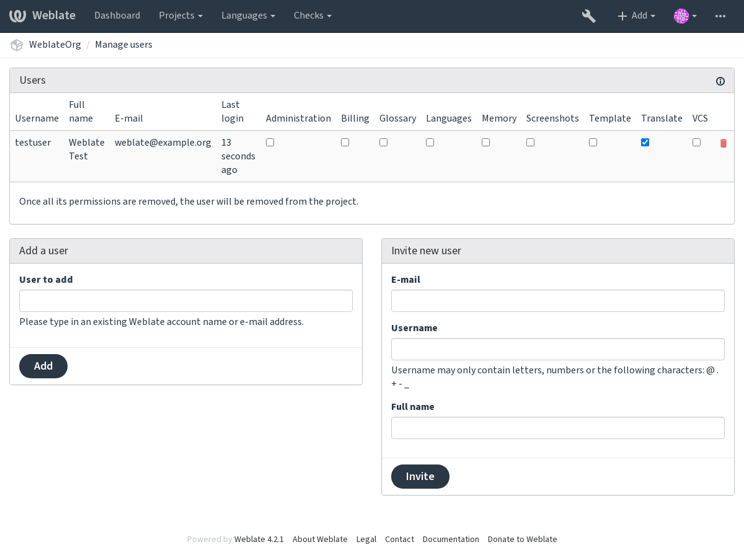Click the Translate column header
Viewport: 744px width, 560px height.
pyautogui.click(x=662, y=118)
